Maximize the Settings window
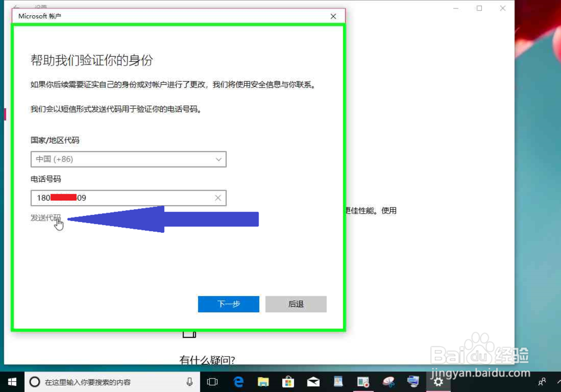 coord(480,8)
